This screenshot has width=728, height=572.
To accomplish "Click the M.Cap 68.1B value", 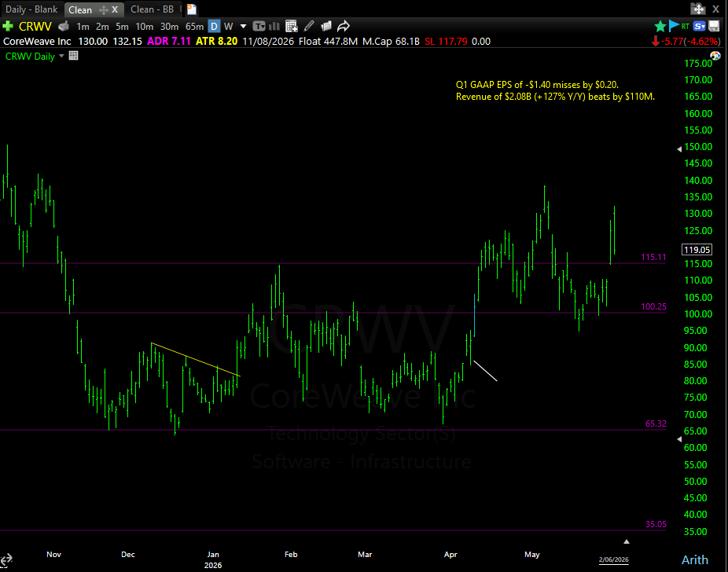I will pyautogui.click(x=391, y=42).
